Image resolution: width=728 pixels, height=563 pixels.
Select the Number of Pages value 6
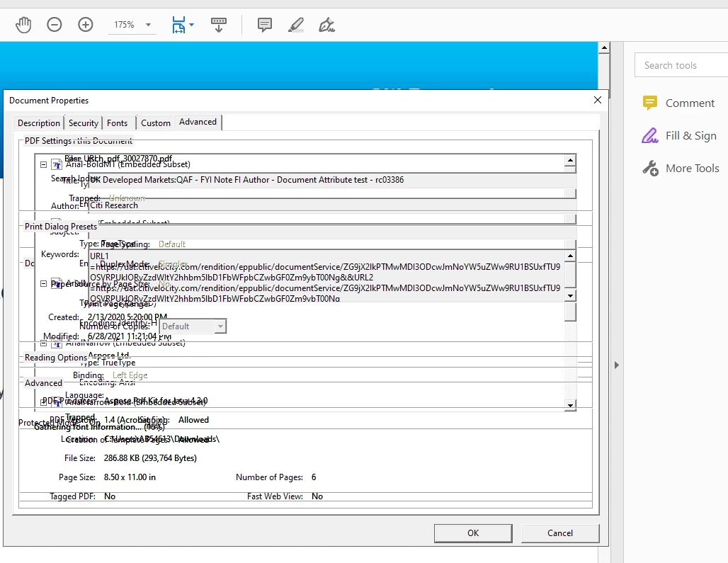[314, 477]
